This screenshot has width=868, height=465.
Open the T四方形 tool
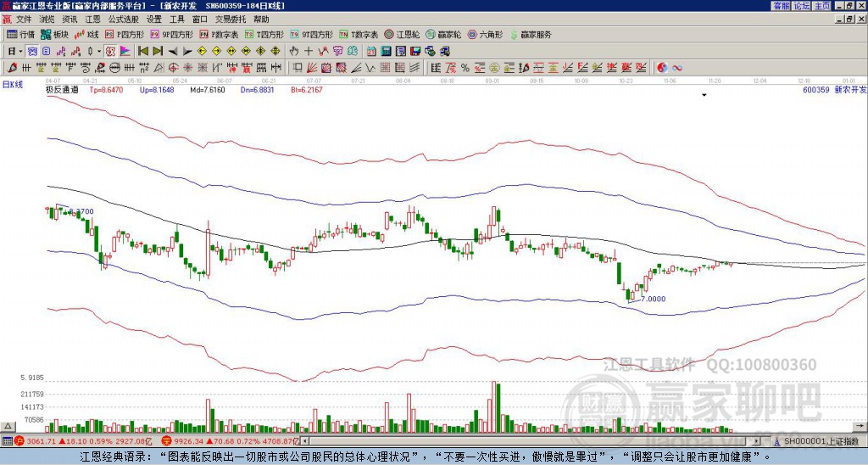coord(264,34)
